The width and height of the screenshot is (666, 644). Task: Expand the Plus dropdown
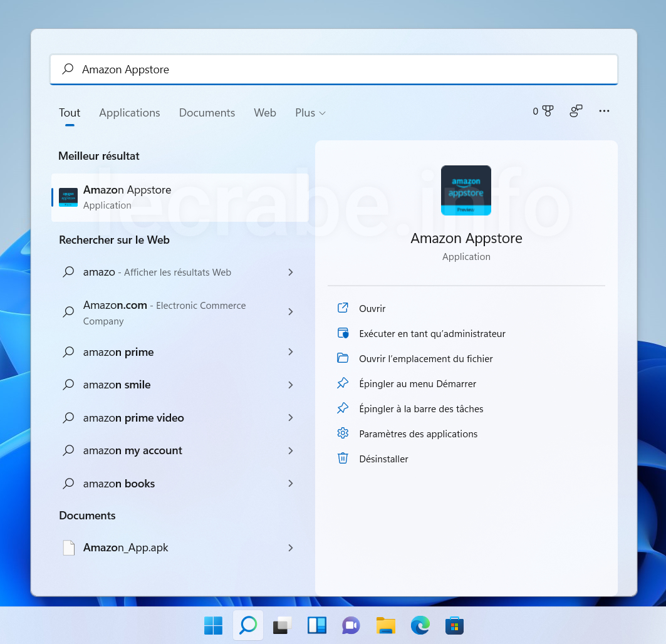click(311, 113)
